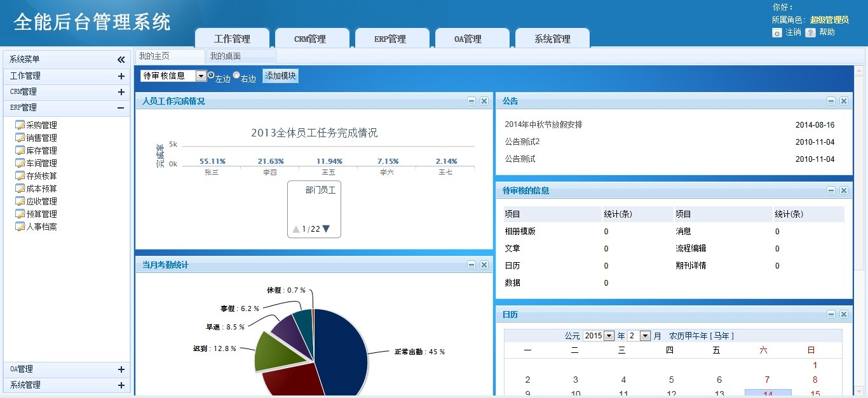The image size is (868, 398).
Task: Select the 左边 radio button
Action: [212, 75]
